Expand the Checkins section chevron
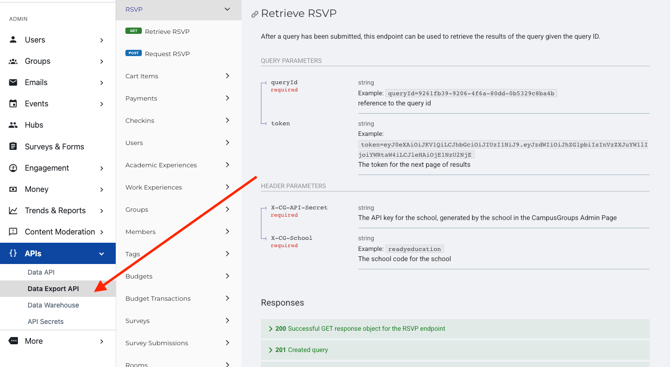The image size is (670, 367). [x=227, y=120]
